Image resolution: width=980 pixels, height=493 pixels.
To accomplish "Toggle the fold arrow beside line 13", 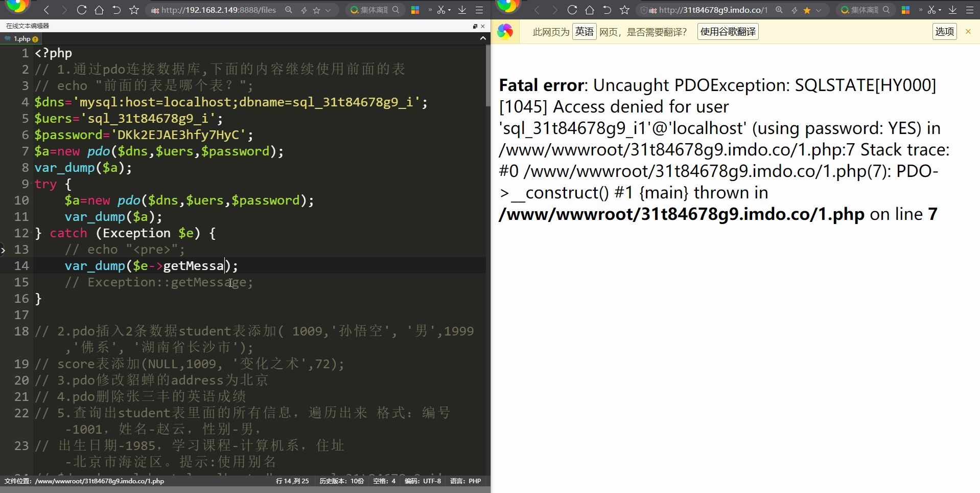I will pos(3,250).
